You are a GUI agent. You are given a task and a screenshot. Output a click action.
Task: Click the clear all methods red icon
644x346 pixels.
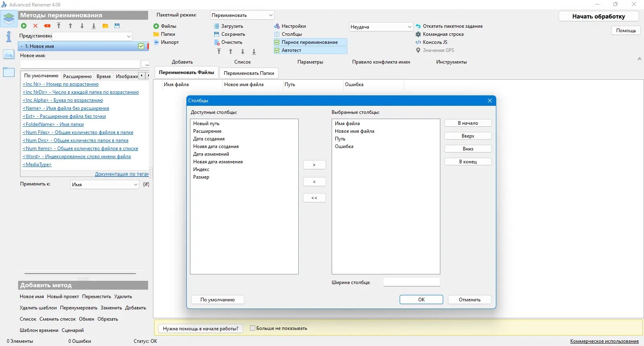coord(47,26)
